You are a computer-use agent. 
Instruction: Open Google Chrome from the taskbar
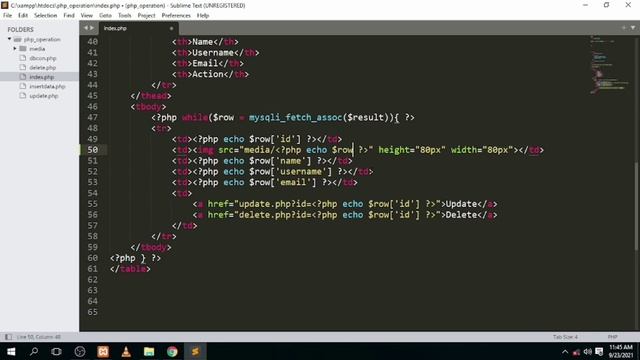pos(172,351)
